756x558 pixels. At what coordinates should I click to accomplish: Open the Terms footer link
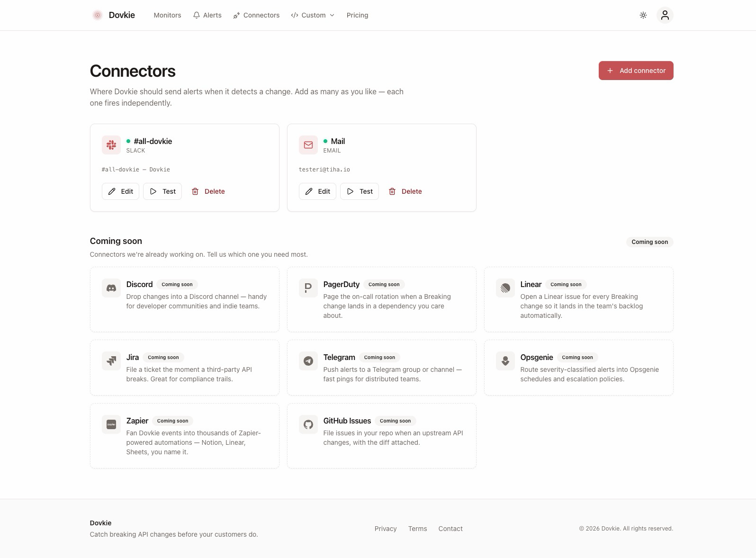click(x=417, y=529)
